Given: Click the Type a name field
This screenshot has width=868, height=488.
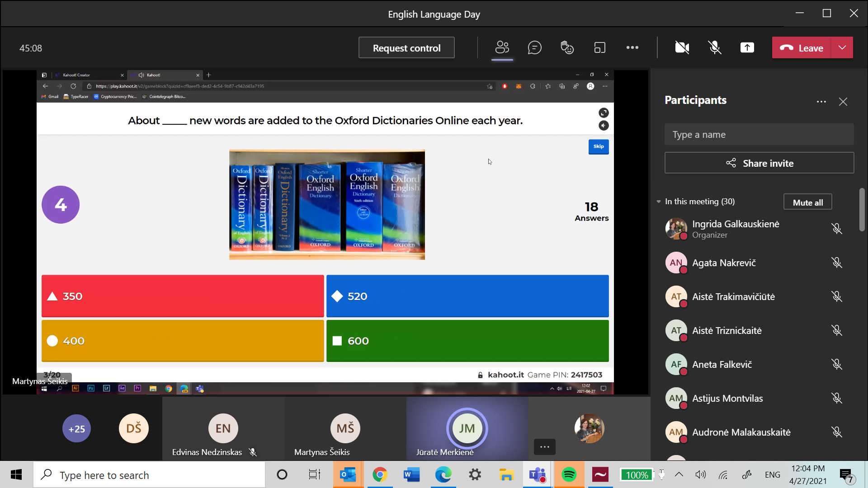Looking at the screenshot, I should tap(759, 135).
